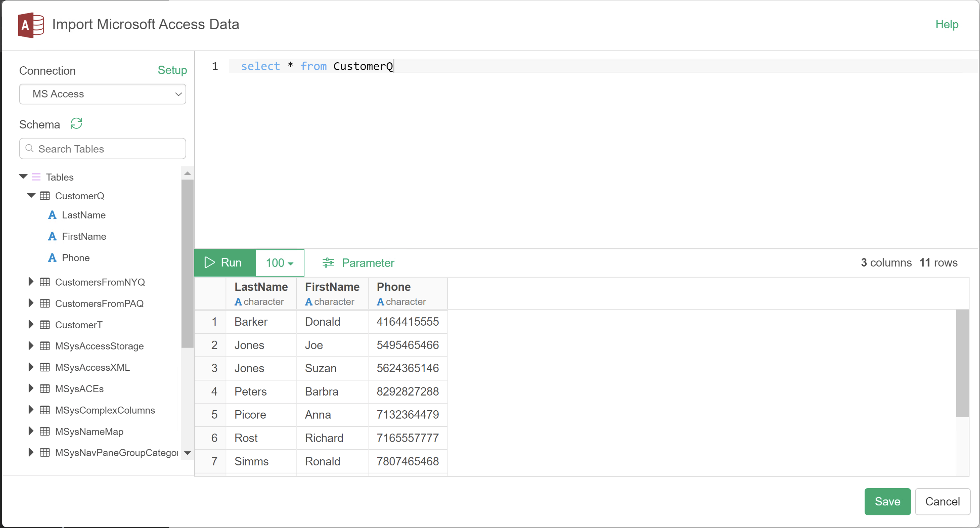Collapse the Tables tree node
The width and height of the screenshot is (980, 528).
point(23,176)
